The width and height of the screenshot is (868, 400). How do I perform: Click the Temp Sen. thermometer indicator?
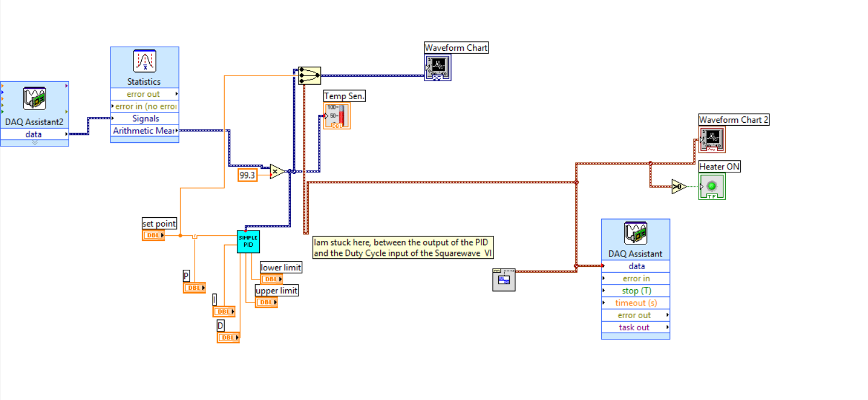pyautogui.click(x=336, y=116)
